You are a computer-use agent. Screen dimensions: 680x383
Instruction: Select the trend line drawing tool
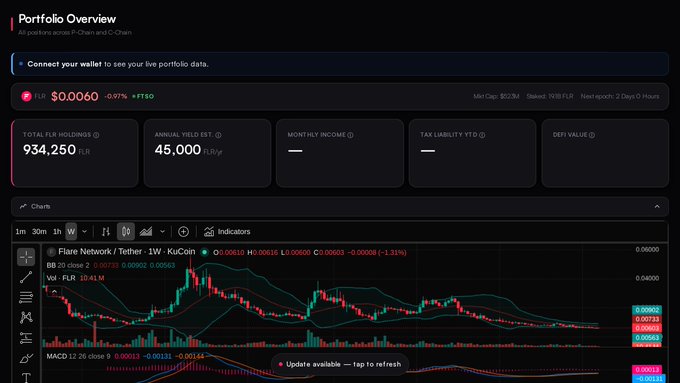click(x=26, y=277)
